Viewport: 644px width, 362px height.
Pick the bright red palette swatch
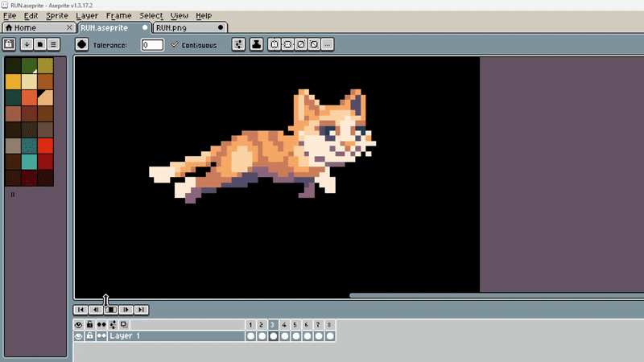pos(45,146)
